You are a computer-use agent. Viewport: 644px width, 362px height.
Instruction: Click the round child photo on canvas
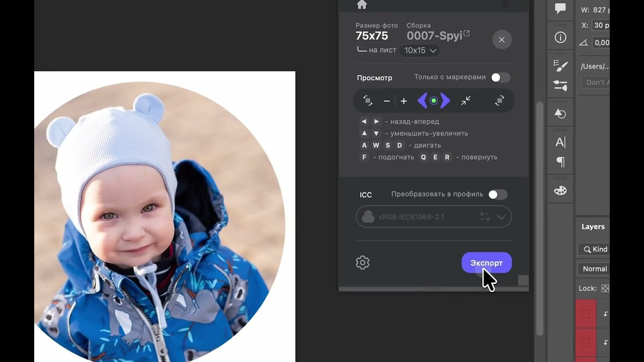pos(160,221)
